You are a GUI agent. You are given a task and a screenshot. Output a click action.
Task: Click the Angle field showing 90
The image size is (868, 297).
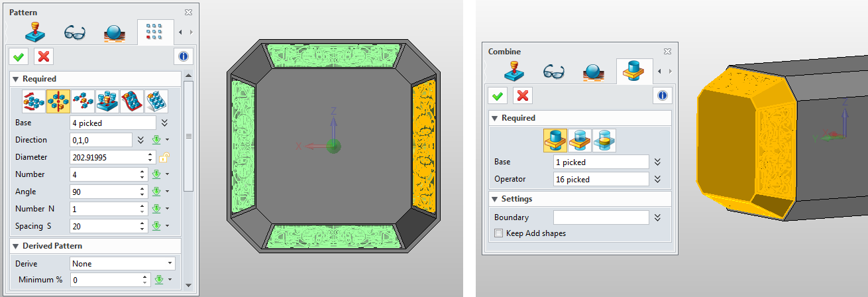(x=104, y=192)
